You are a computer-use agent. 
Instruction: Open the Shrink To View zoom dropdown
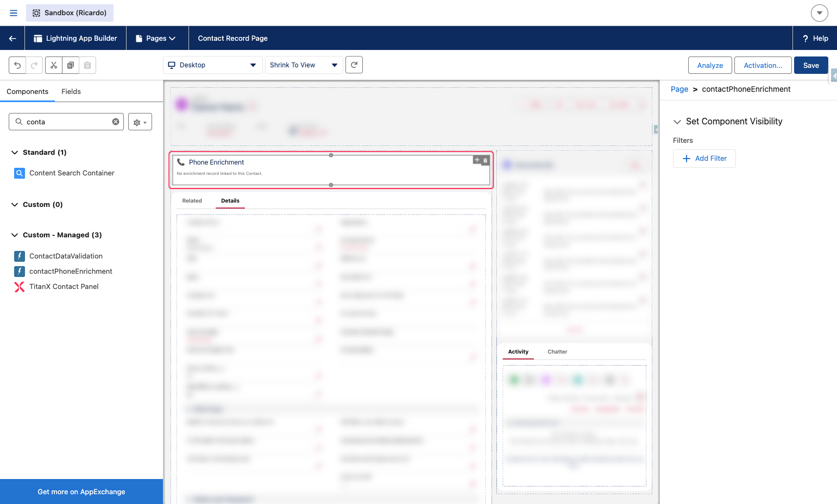[x=304, y=65]
